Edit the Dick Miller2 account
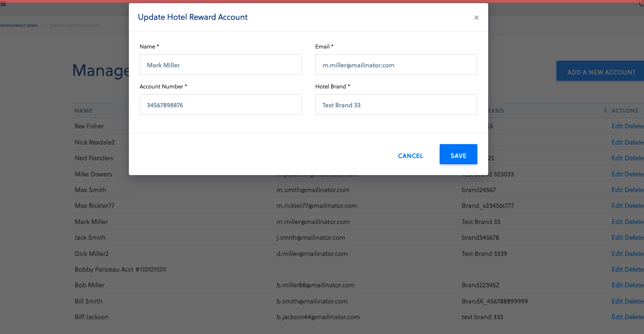 (x=617, y=254)
